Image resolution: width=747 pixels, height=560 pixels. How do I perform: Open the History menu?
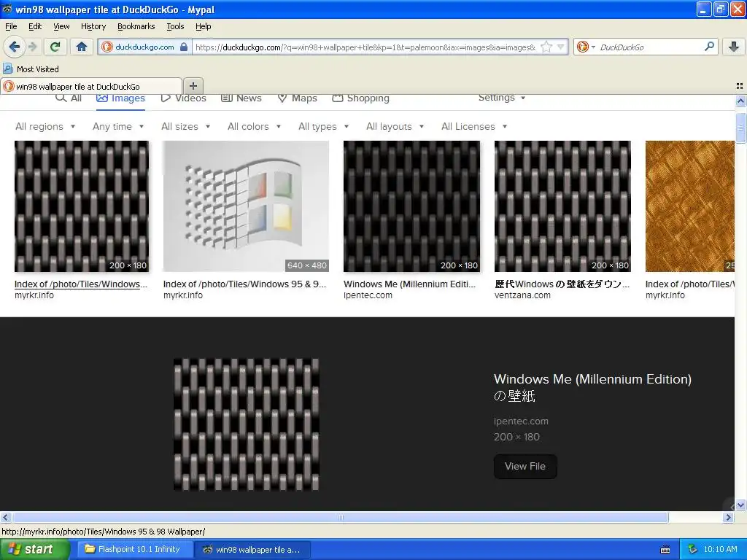coord(93,26)
